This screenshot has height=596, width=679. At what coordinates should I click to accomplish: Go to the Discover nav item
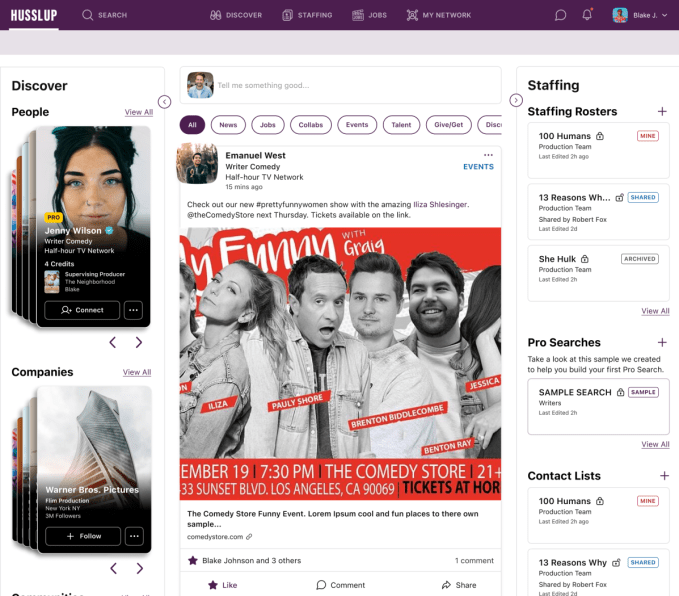click(236, 15)
